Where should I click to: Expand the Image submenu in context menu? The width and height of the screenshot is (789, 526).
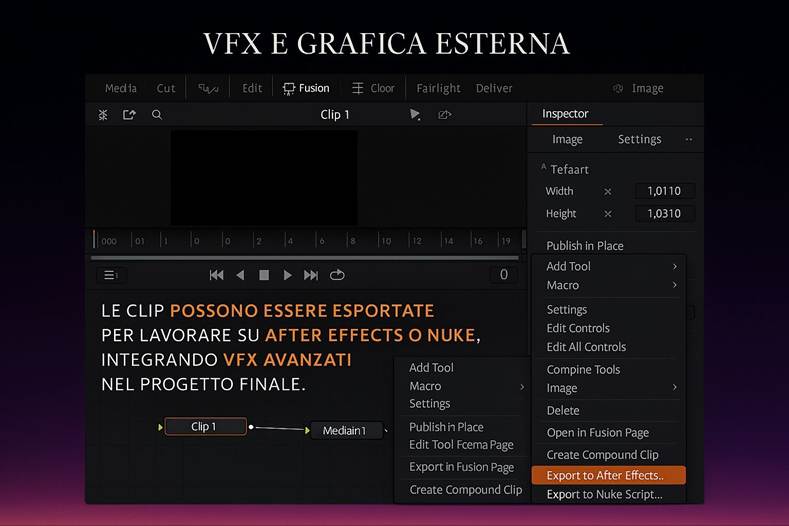click(x=611, y=388)
